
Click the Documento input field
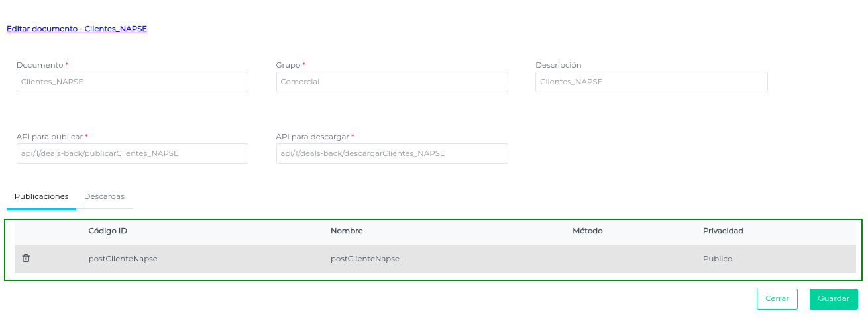132,82
